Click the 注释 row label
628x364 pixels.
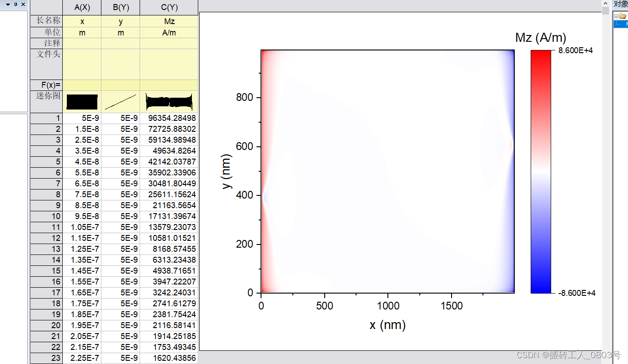pyautogui.click(x=46, y=43)
